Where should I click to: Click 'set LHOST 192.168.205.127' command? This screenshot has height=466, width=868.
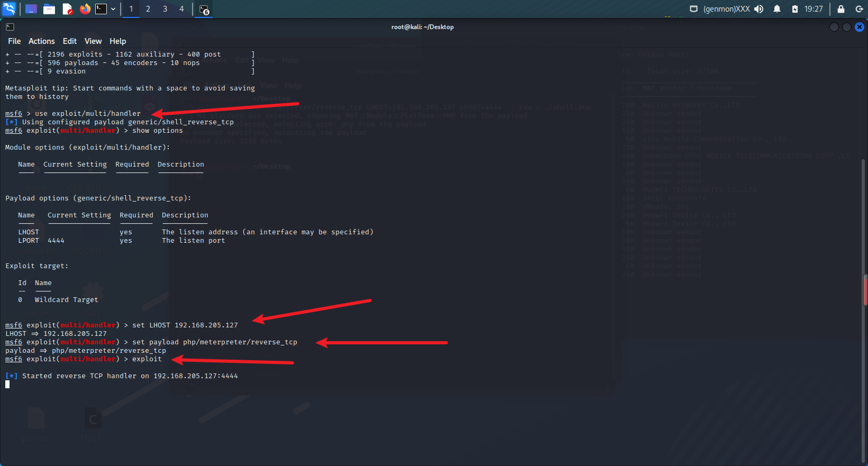185,325
